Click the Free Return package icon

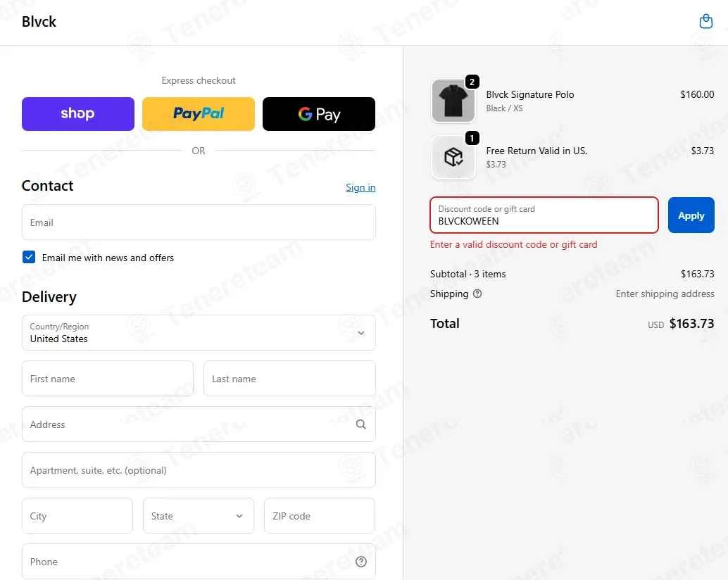point(453,157)
